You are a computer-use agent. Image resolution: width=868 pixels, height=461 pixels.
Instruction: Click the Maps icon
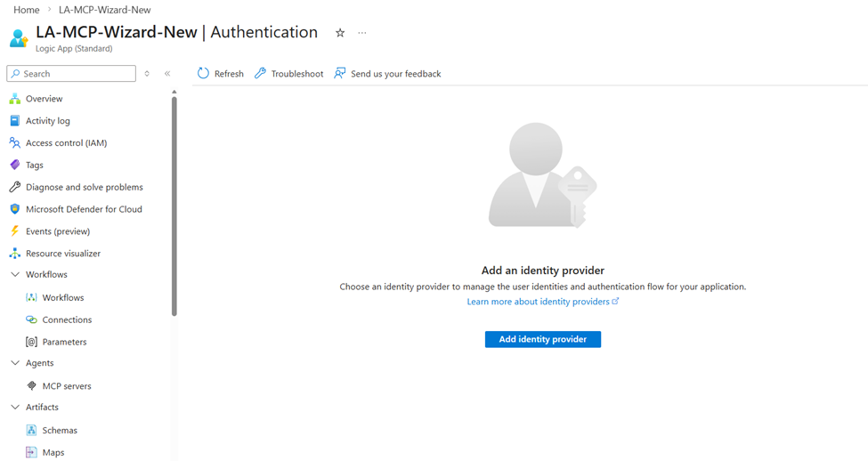point(31,452)
